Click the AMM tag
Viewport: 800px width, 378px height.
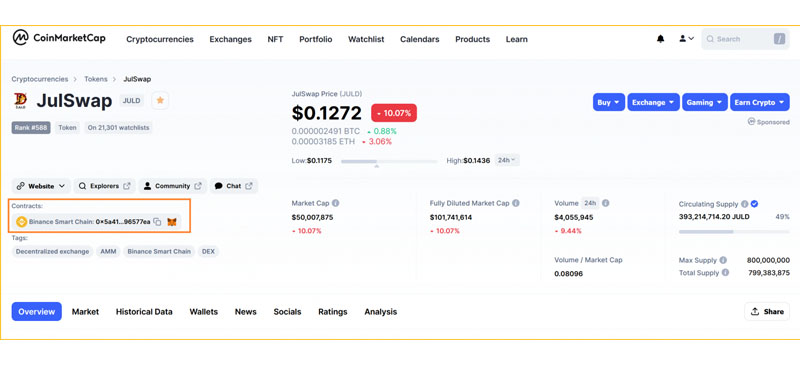pos(108,251)
